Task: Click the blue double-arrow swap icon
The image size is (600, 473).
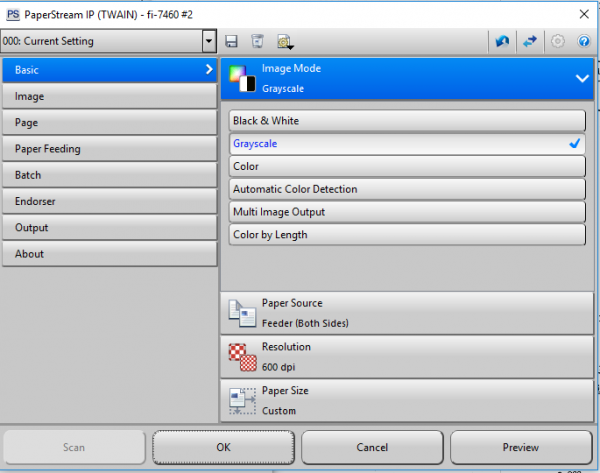Action: pos(530,41)
